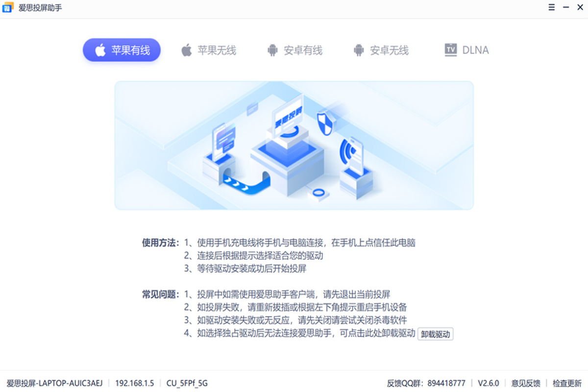Click the 爱思投屏助手 app logo icon

[x=7, y=8]
